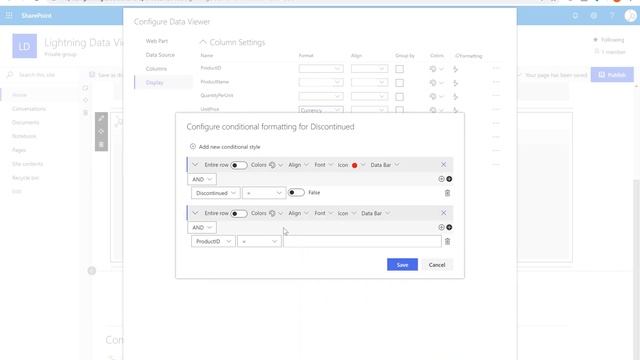Add a condition to the ProductID rule (outlined plus)
The height and width of the screenshot is (360, 640).
point(441,227)
